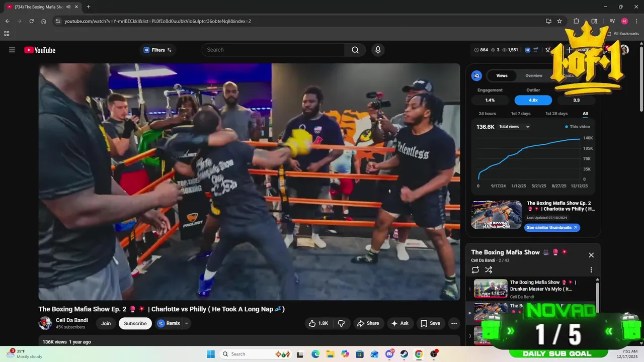644x362 pixels.
Task: Reload the page
Action: (31, 21)
